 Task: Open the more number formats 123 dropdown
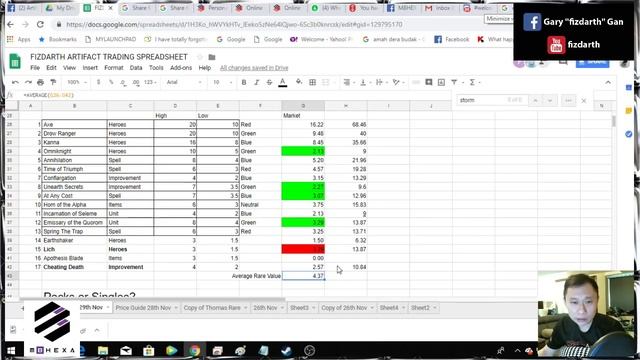(150, 82)
